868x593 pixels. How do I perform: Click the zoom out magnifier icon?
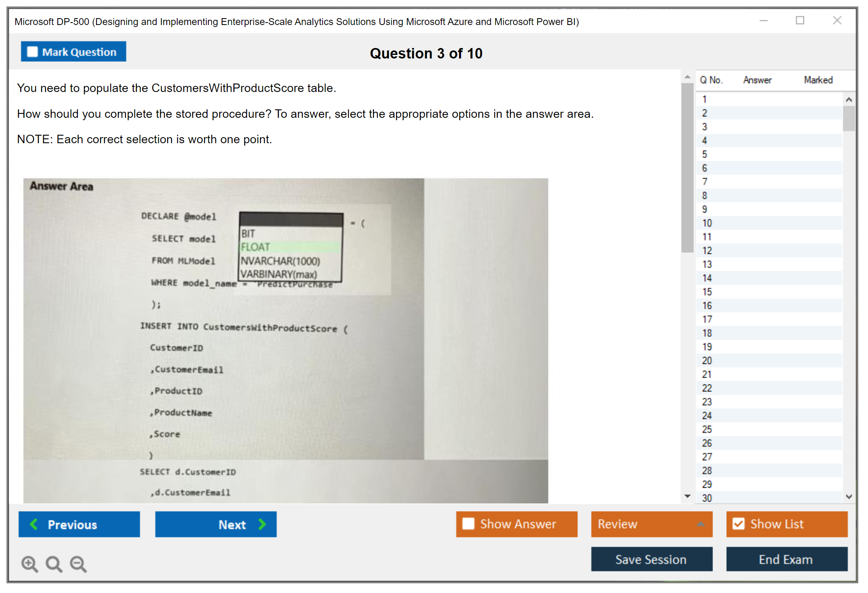(x=78, y=564)
